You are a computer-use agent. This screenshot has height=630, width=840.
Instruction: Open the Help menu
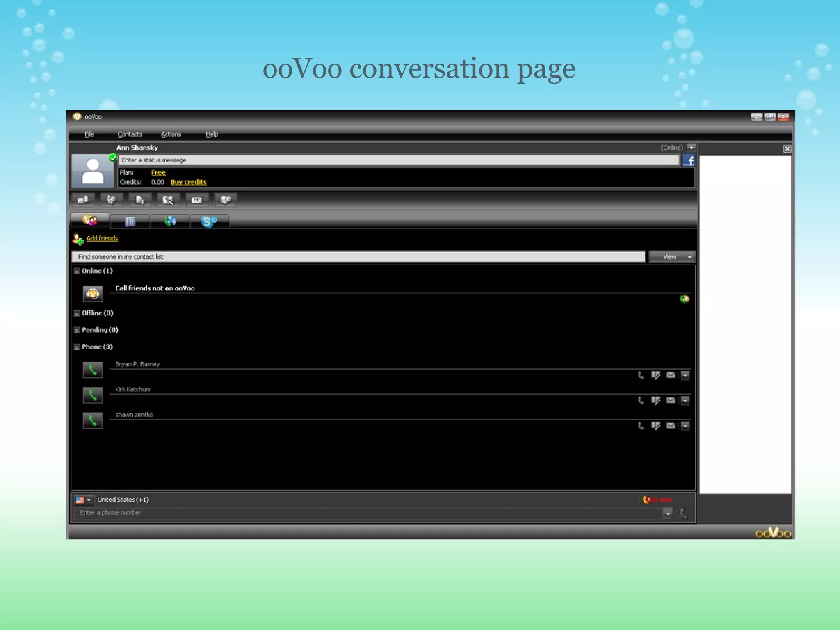212,134
